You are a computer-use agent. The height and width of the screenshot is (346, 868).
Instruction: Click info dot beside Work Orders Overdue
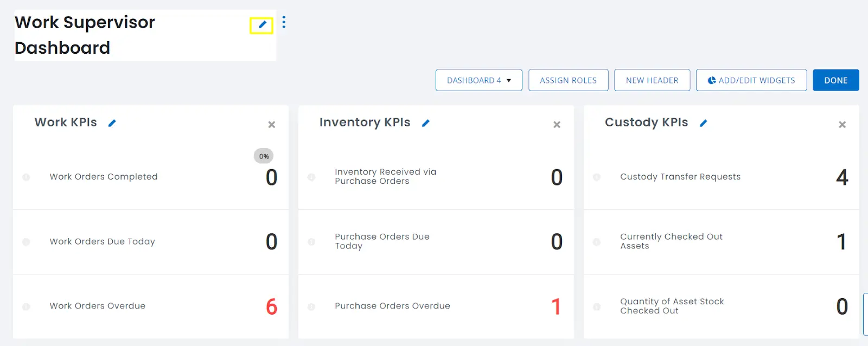tap(26, 307)
